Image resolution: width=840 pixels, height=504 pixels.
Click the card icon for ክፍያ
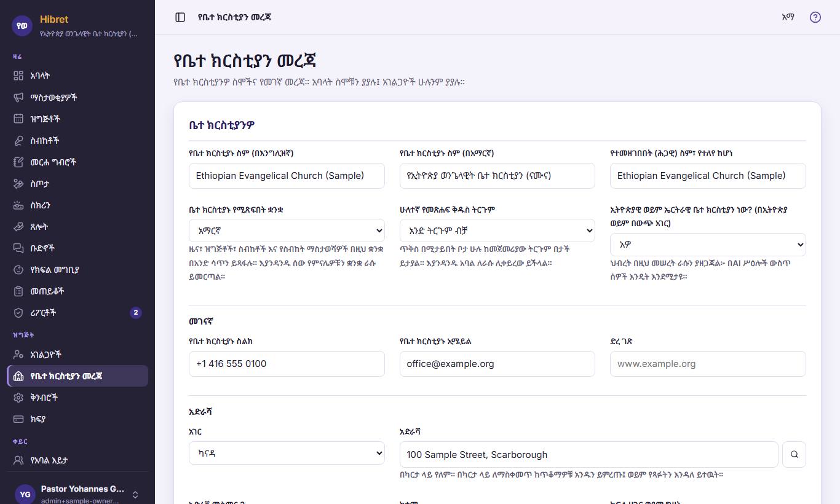pyautogui.click(x=18, y=419)
